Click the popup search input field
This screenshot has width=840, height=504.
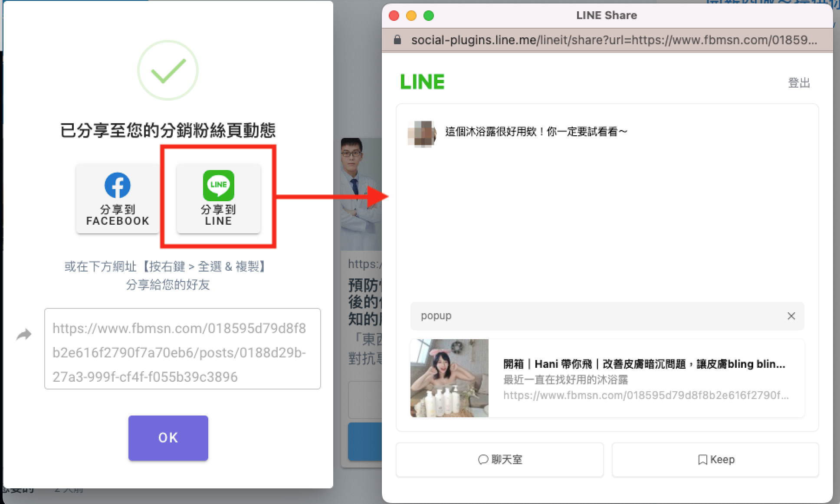(x=607, y=316)
